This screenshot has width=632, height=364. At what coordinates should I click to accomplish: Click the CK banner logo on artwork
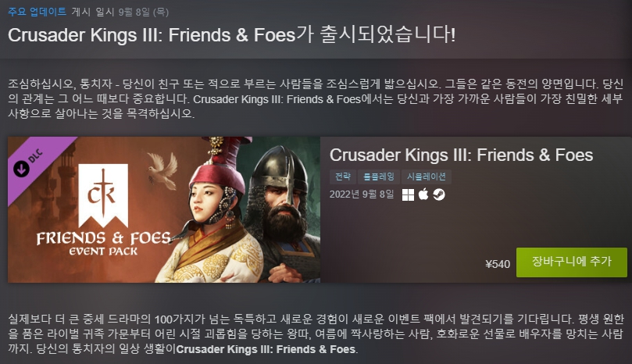(x=103, y=195)
